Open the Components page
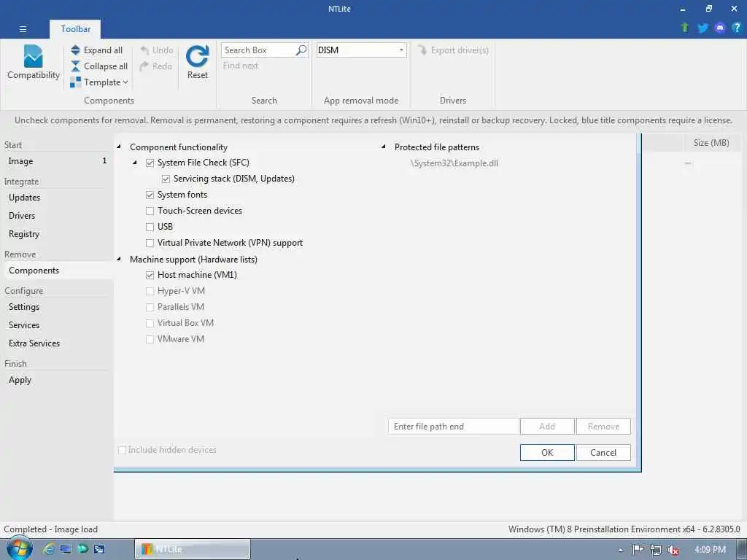The width and height of the screenshot is (747, 560). [34, 271]
